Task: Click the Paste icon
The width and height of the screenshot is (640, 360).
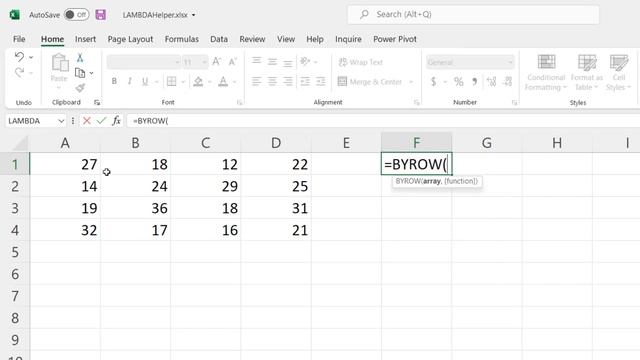Action: click(59, 63)
